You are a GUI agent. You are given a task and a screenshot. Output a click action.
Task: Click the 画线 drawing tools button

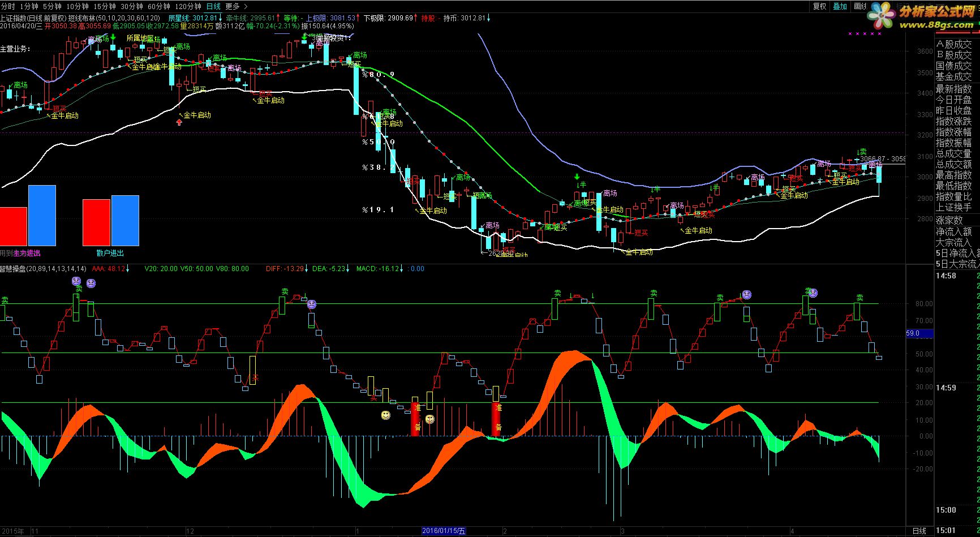860,6
